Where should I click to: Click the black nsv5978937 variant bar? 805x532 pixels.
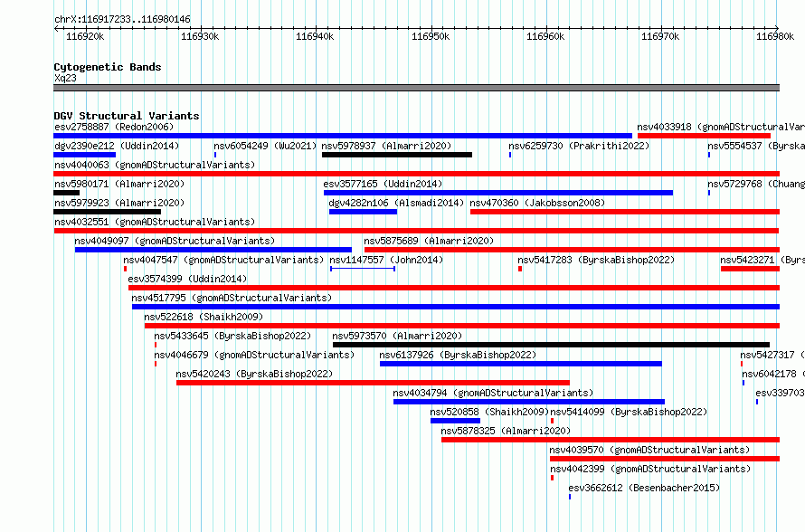point(397,155)
